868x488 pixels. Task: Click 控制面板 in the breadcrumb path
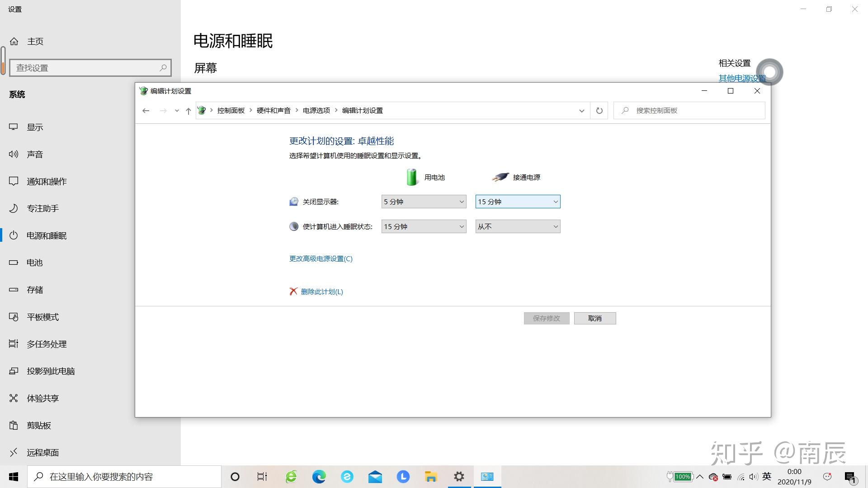231,111
